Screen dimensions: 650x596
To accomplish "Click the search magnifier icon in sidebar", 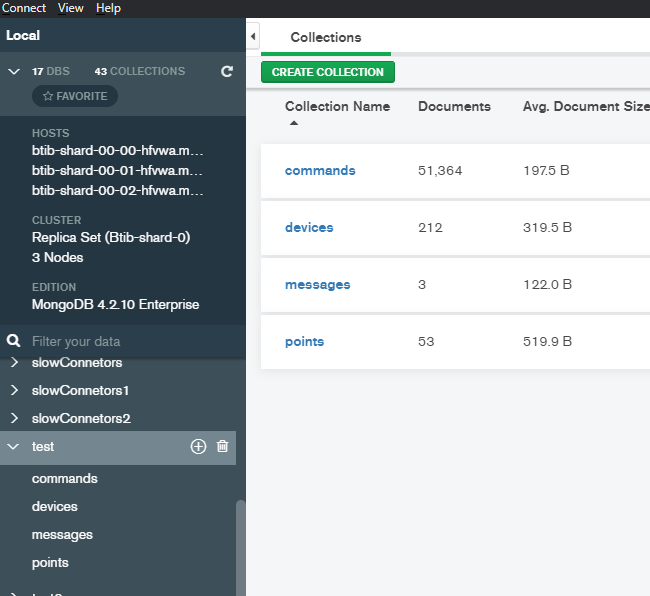I will (14, 341).
